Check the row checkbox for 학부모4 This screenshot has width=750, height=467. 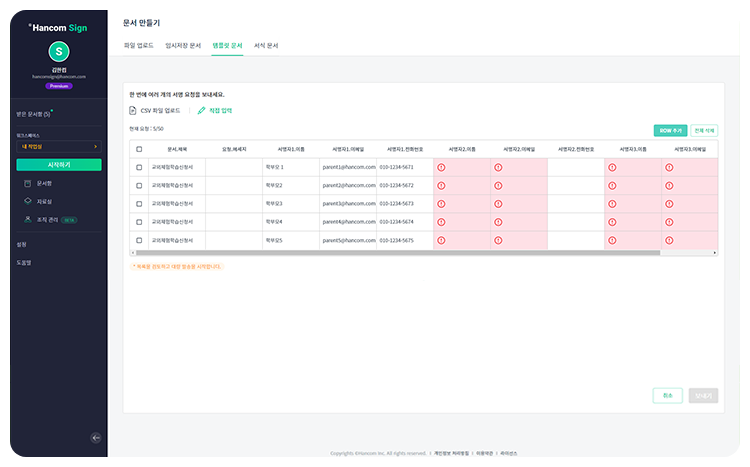139,222
